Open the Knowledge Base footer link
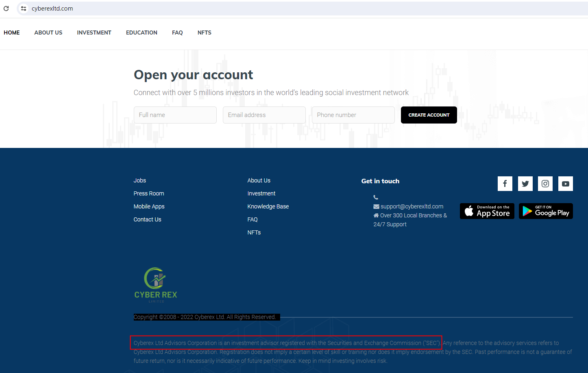Screen dimensions: 588x373 [x=268, y=206]
